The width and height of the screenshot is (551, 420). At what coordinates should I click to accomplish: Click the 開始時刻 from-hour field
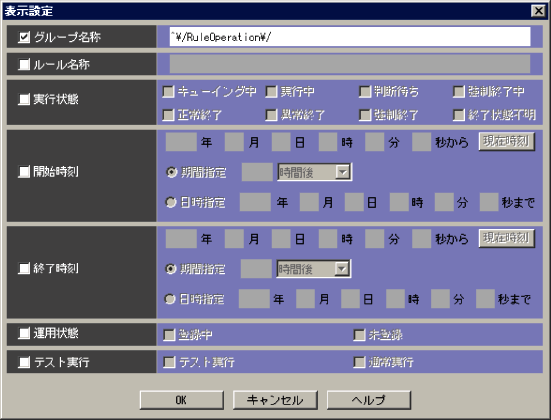point(328,142)
